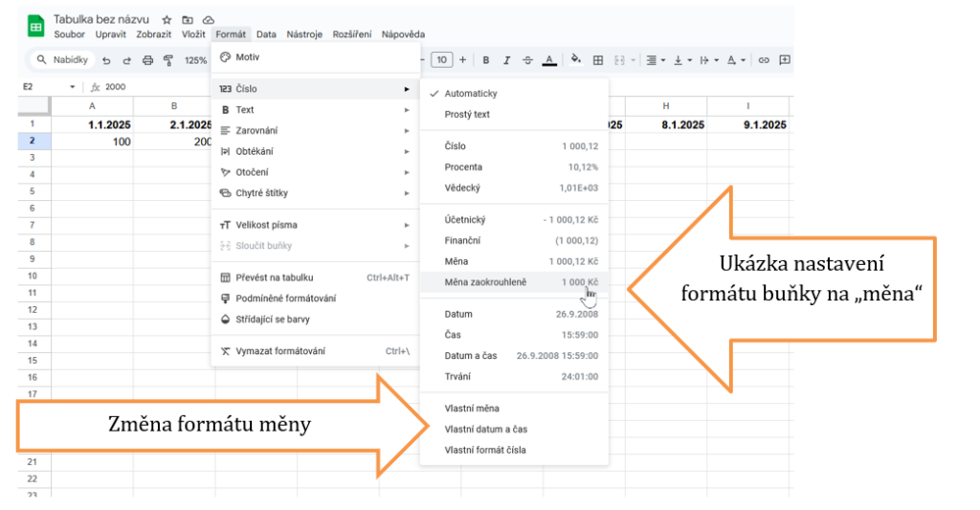Open the Google Sheets home icon

[36, 26]
